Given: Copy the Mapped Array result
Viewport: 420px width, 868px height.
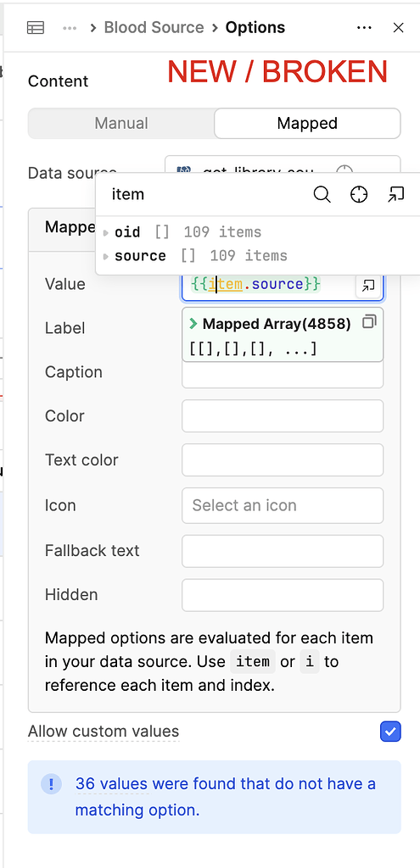Looking at the screenshot, I should [369, 322].
